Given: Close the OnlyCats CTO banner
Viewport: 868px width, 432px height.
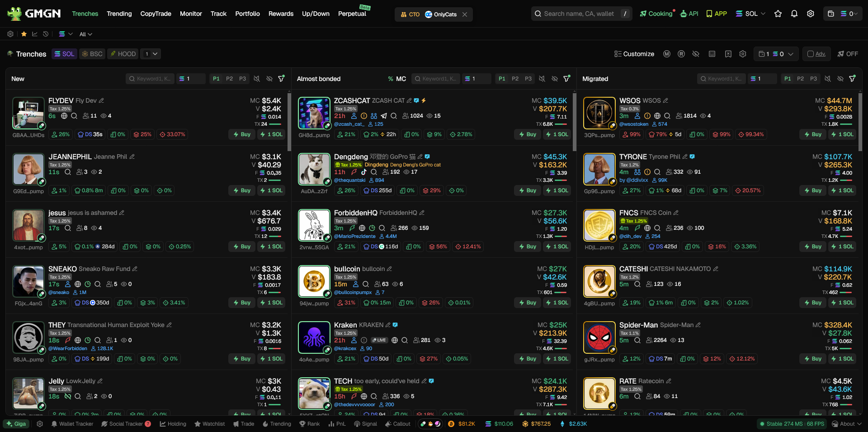Looking at the screenshot, I should (465, 14).
